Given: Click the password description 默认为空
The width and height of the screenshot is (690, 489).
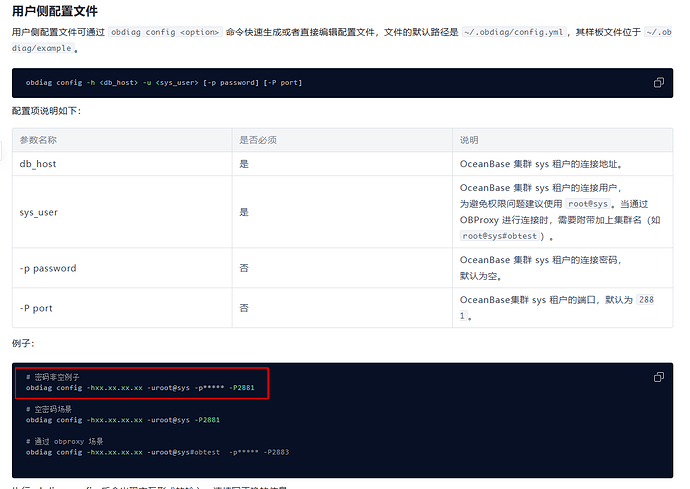Looking at the screenshot, I should (481, 276).
